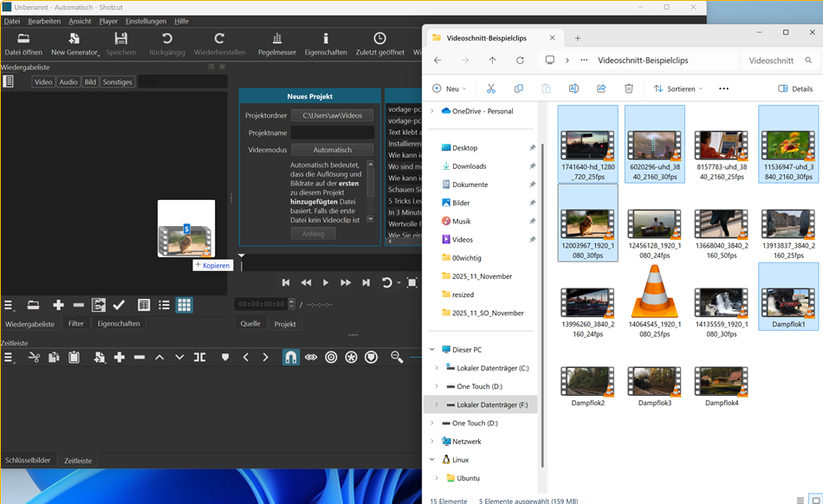This screenshot has height=504, width=823.
Task: Click the Projektname input field
Action: click(332, 132)
